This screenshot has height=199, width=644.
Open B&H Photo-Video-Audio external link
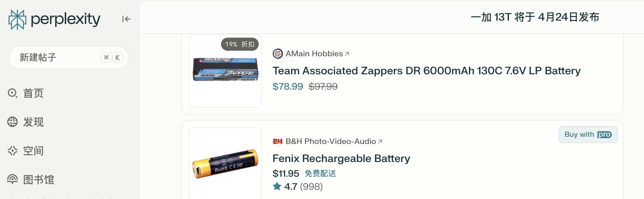coord(334,141)
